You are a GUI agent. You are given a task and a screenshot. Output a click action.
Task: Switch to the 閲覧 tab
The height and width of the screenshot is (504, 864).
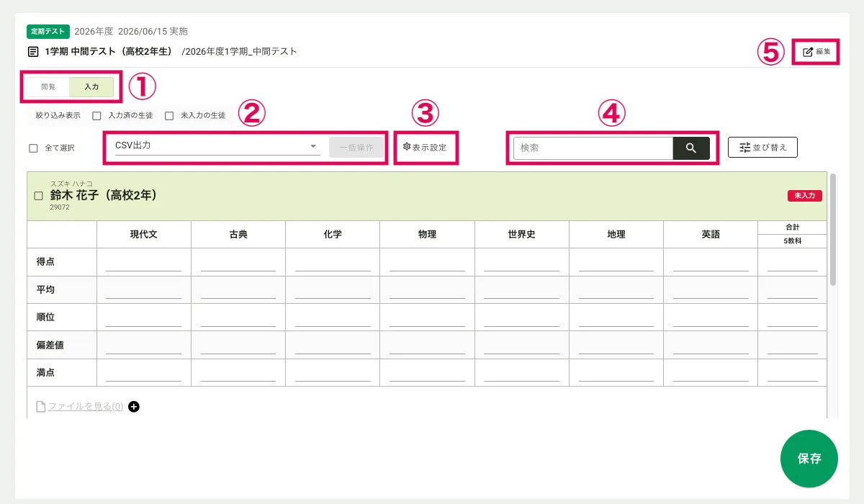pyautogui.click(x=48, y=86)
